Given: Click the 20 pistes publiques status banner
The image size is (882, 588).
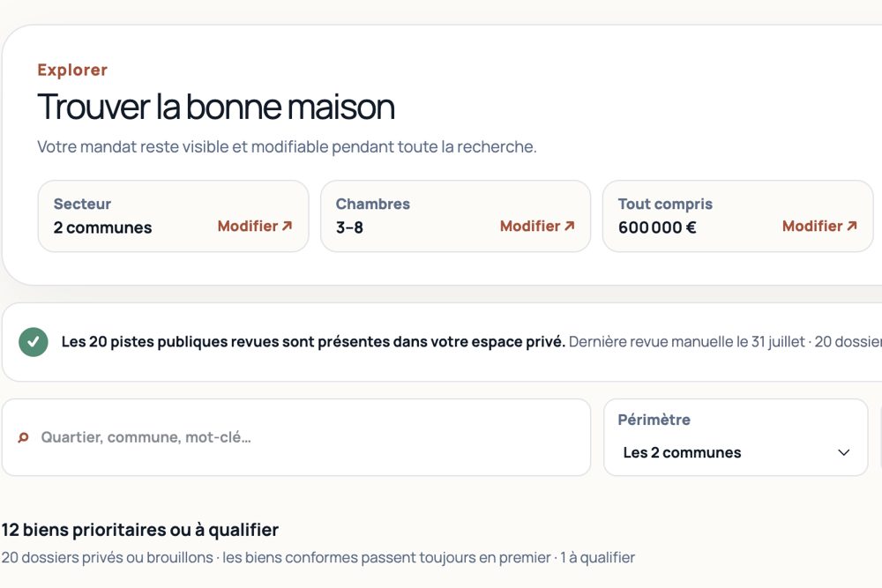Looking at the screenshot, I should pyautogui.click(x=442, y=342).
